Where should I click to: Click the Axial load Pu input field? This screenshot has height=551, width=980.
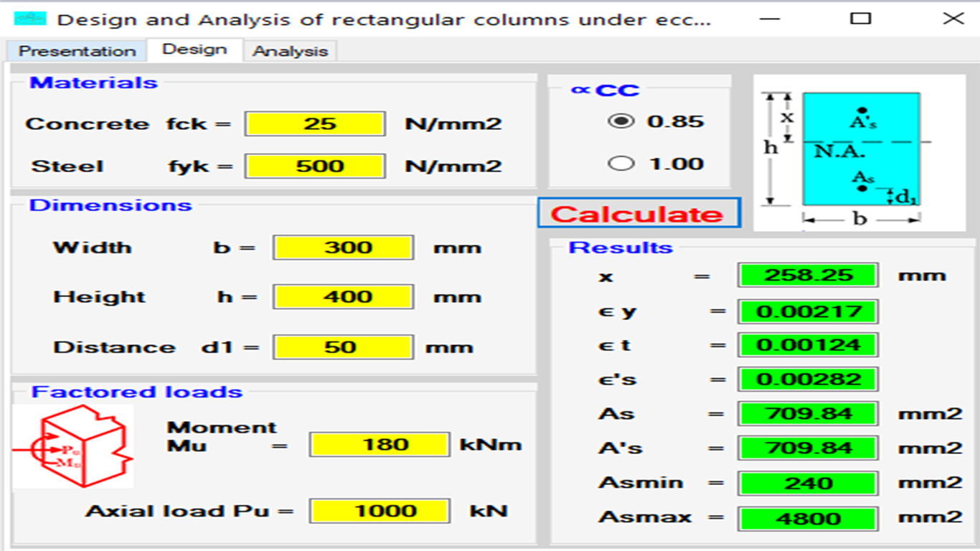[380, 511]
